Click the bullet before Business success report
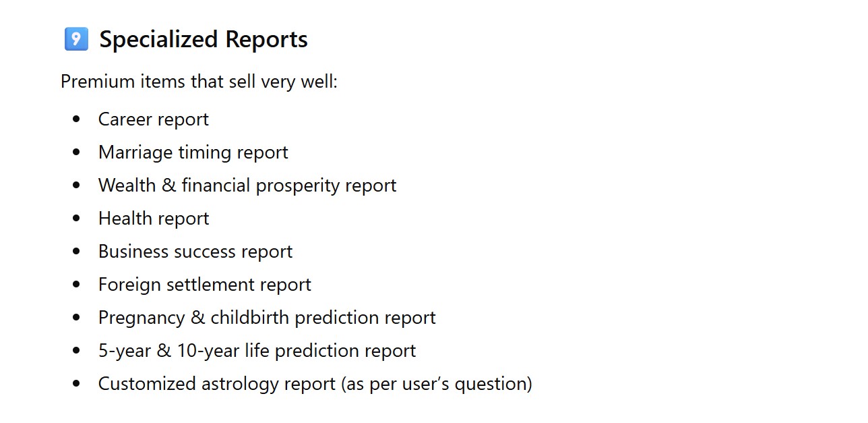Screen dimensions: 868x423 tap(76, 252)
